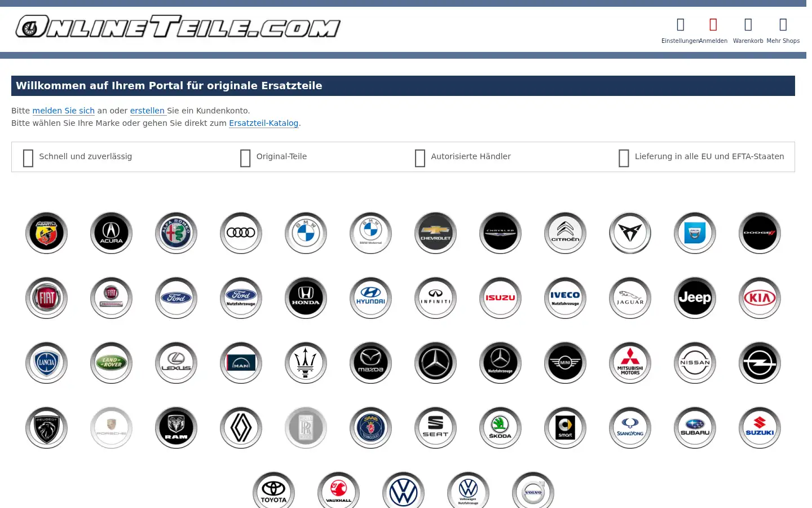Open the Isuzu logo
Screen dimensions: 812x508
[500, 298]
